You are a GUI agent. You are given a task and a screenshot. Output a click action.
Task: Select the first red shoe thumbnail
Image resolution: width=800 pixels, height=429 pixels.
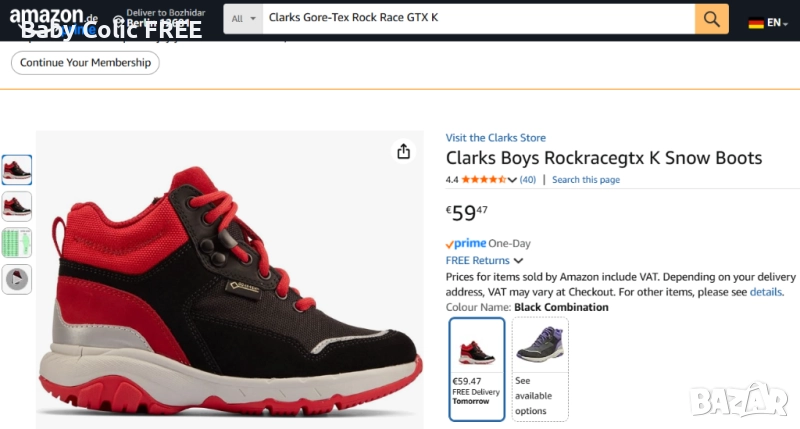(17, 170)
